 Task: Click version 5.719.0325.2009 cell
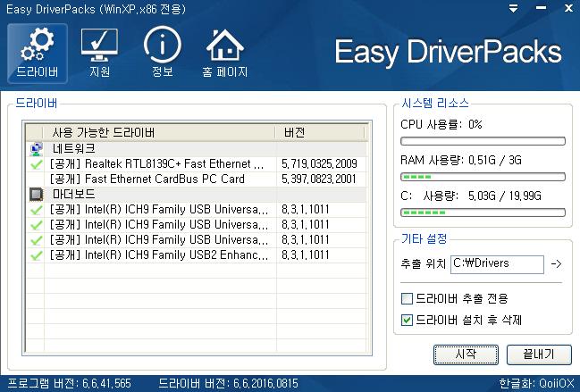[319, 164]
